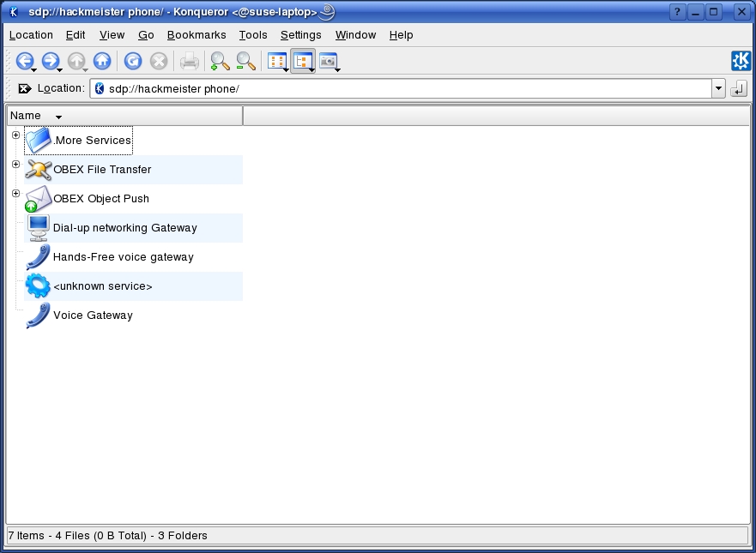This screenshot has height=553, width=756.
Task: Click the Zoom In magnifier icon
Action: [x=220, y=61]
